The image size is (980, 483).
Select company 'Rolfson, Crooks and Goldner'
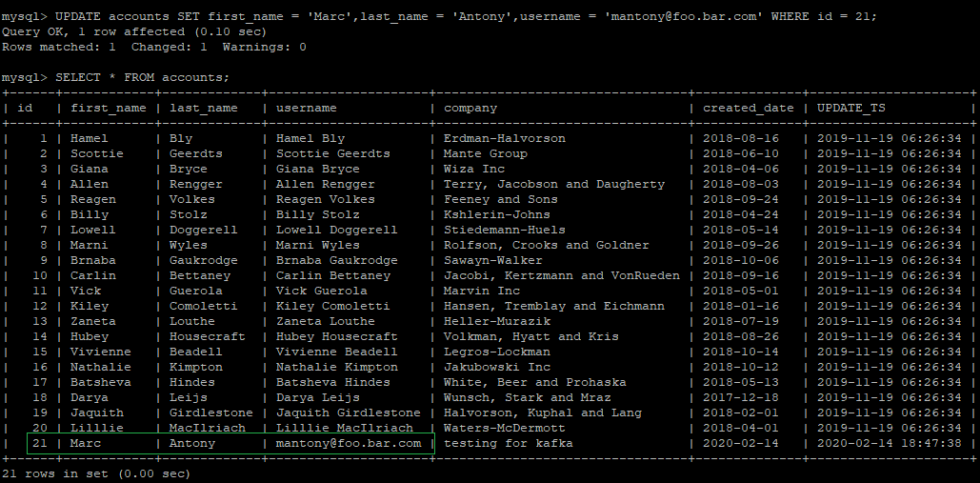(547, 245)
